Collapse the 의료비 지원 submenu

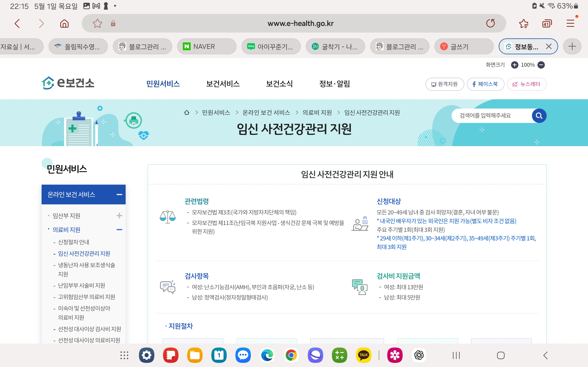(119, 230)
